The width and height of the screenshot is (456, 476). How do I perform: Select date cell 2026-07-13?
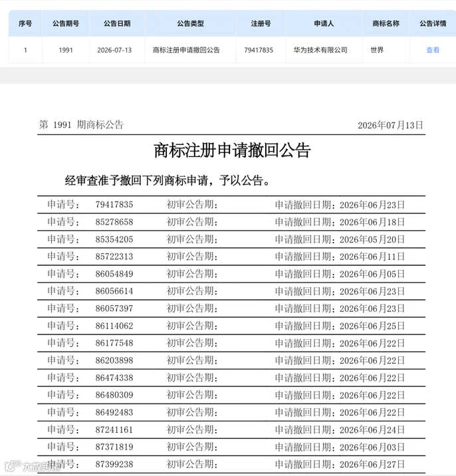[x=114, y=50]
